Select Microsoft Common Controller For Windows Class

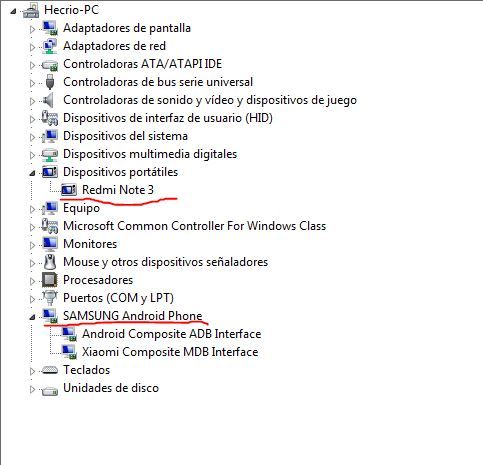pyautogui.click(x=194, y=226)
